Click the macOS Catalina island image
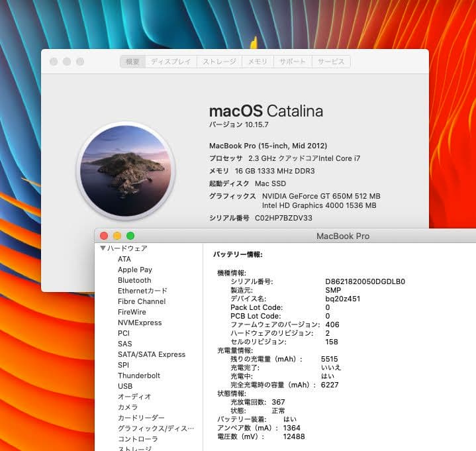Screen dimensions: 476x451 pyautogui.click(x=125, y=171)
